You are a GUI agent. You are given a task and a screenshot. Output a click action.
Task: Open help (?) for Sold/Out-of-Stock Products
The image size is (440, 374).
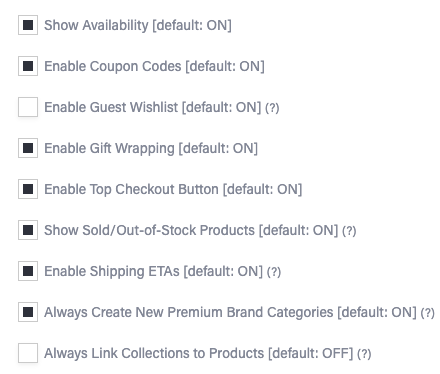pos(349,231)
